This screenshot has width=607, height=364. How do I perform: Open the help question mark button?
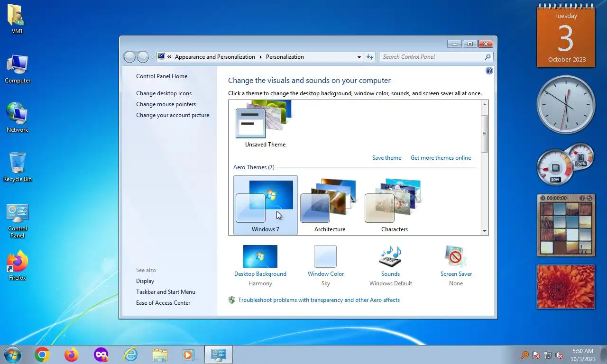tap(489, 71)
